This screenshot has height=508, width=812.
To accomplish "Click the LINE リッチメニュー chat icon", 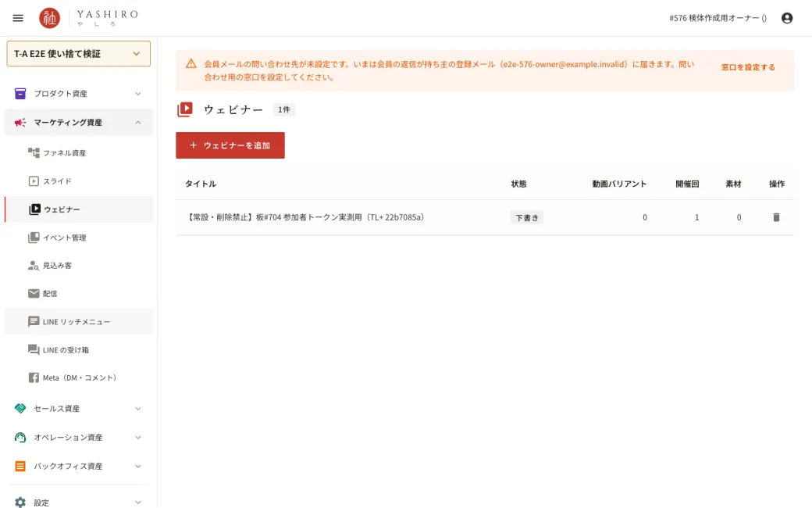I will tap(34, 321).
